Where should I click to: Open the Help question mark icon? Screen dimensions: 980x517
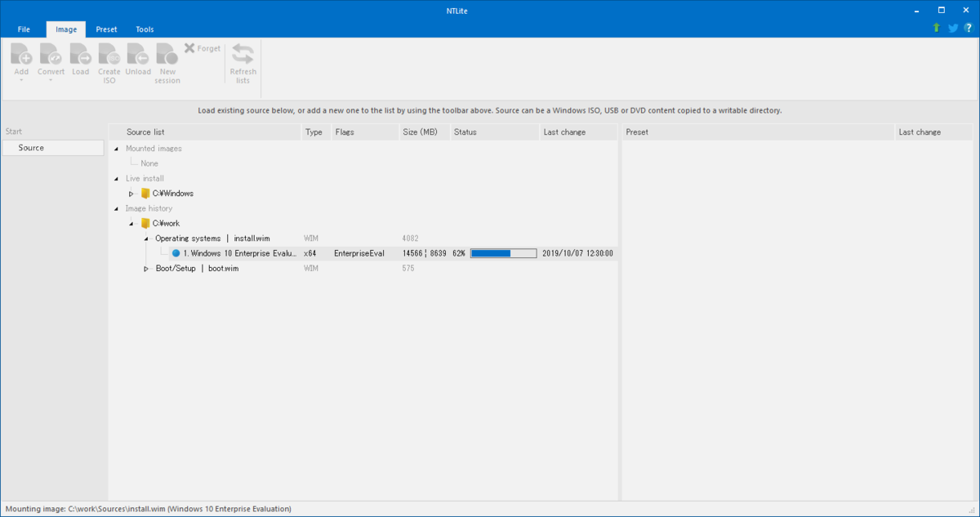[968, 28]
